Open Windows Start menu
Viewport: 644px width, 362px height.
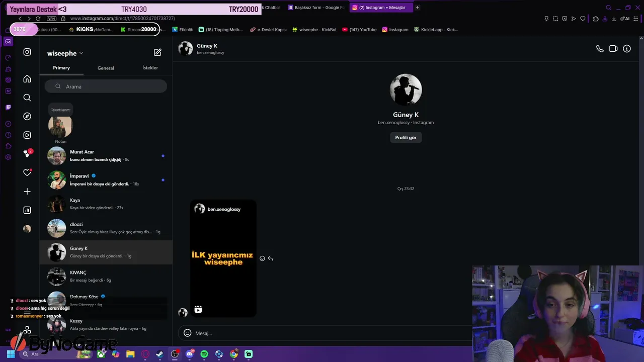click(11, 354)
